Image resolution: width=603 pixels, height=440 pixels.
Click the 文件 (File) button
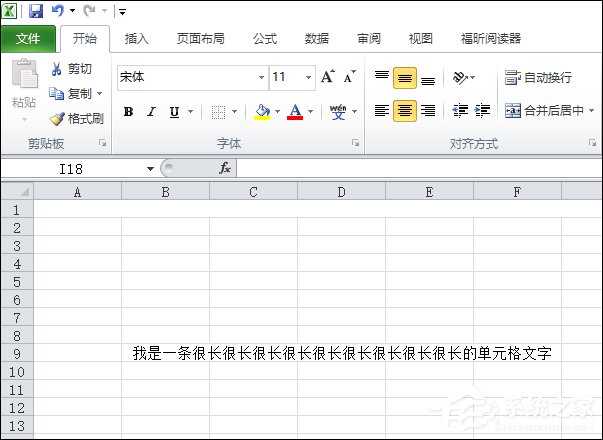point(28,39)
